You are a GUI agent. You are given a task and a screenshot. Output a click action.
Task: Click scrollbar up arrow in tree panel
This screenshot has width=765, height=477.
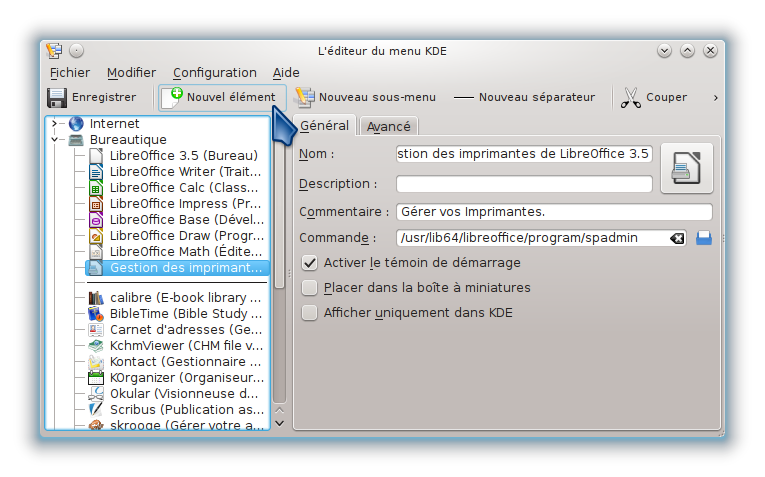(x=280, y=411)
